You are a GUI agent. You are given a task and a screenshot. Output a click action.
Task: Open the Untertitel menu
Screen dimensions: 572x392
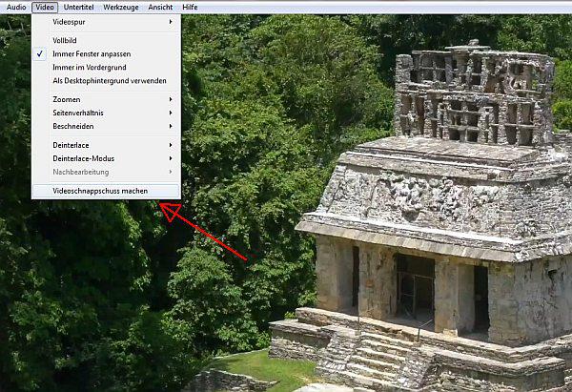click(x=80, y=7)
